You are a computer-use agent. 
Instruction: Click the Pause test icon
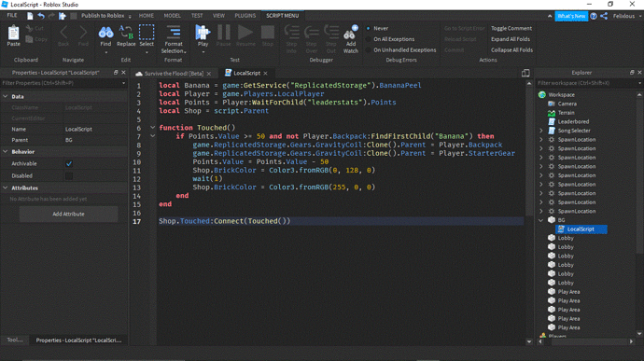click(x=224, y=32)
